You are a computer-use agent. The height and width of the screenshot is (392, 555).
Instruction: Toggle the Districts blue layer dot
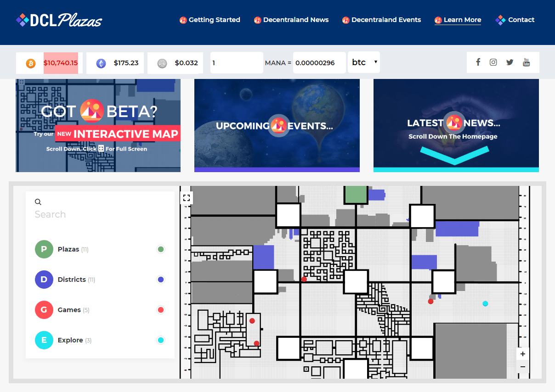coord(161,280)
